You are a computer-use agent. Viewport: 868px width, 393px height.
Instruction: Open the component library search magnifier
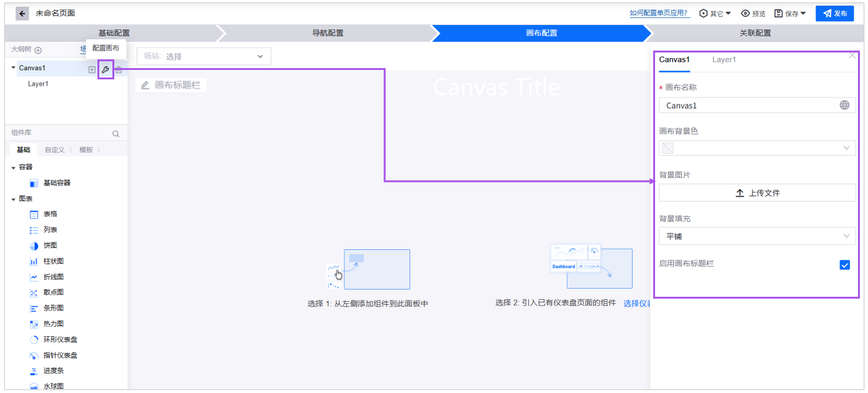(116, 133)
